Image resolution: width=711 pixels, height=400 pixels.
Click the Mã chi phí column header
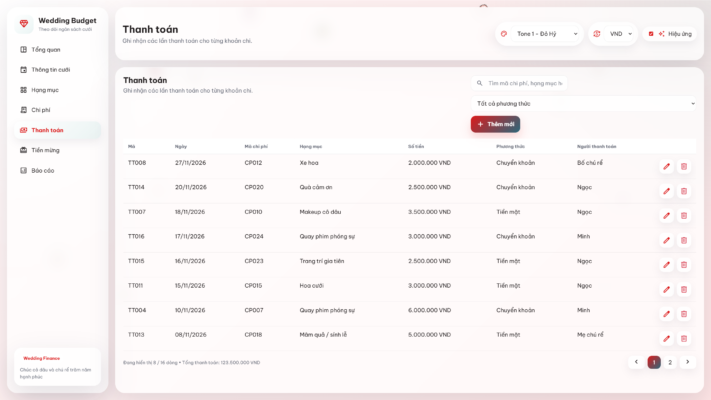(x=256, y=146)
